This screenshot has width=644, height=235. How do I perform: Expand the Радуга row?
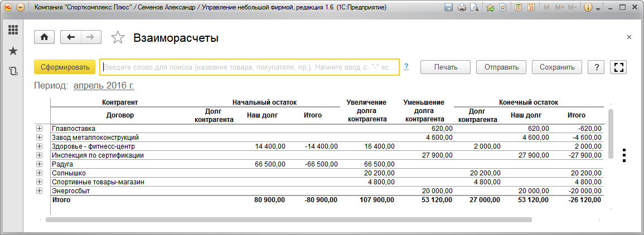pos(40,164)
